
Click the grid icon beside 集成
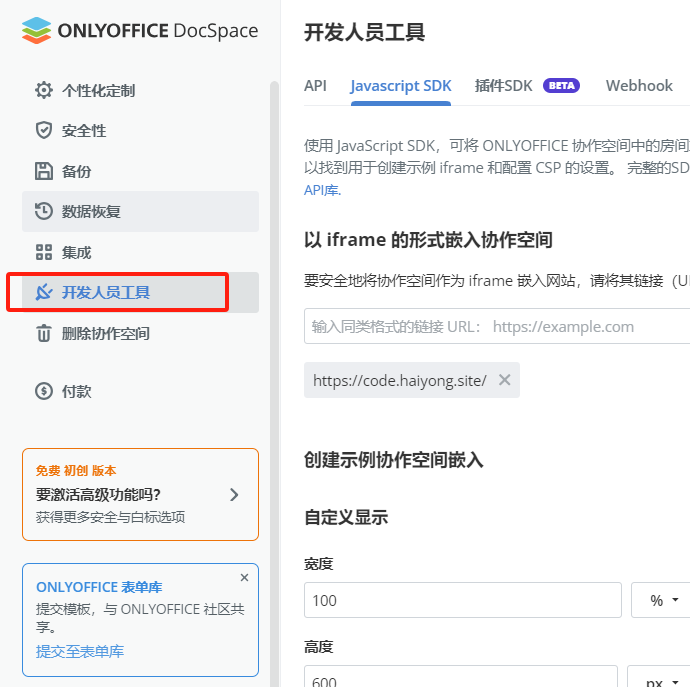[x=44, y=252]
